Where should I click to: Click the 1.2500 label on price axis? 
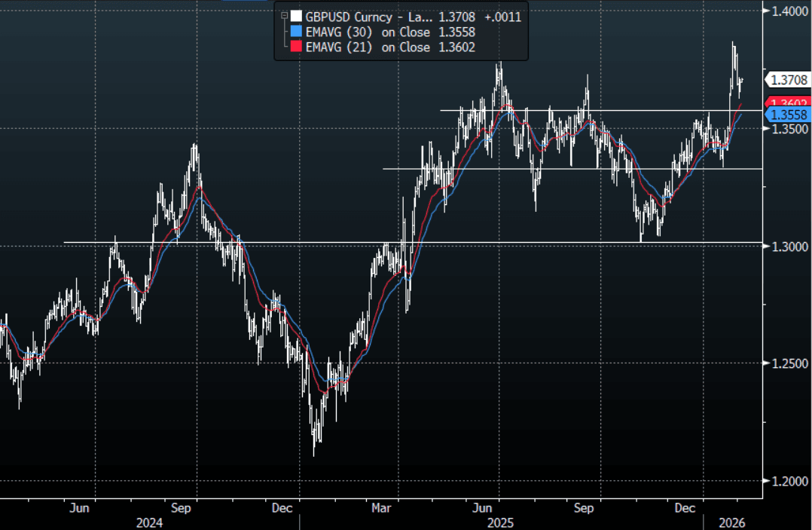(x=789, y=364)
